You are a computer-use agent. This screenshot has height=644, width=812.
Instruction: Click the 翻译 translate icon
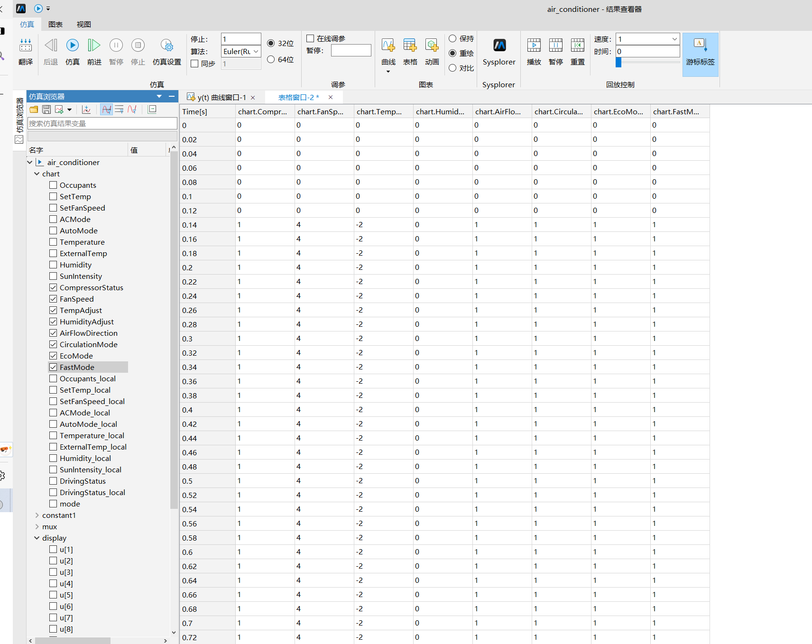[x=26, y=46]
